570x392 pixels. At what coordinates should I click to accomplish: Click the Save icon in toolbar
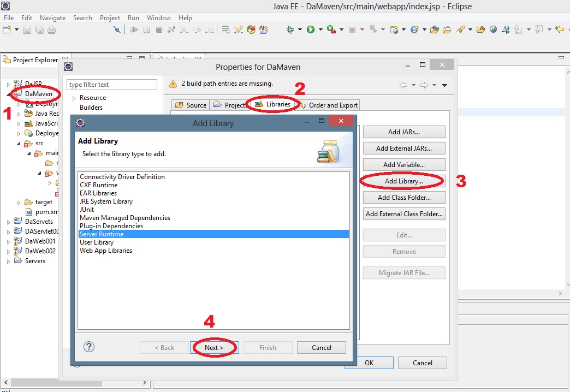click(x=27, y=29)
